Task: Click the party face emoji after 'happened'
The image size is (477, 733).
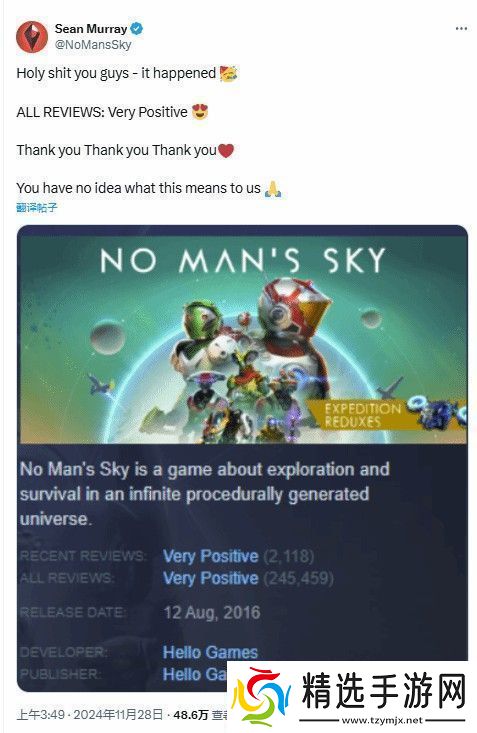Action: tap(228, 73)
